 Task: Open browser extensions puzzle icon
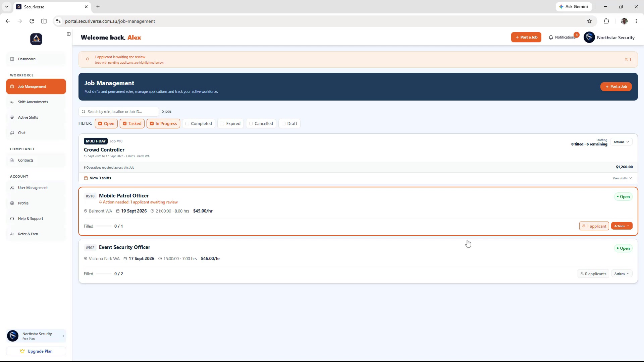point(606,21)
